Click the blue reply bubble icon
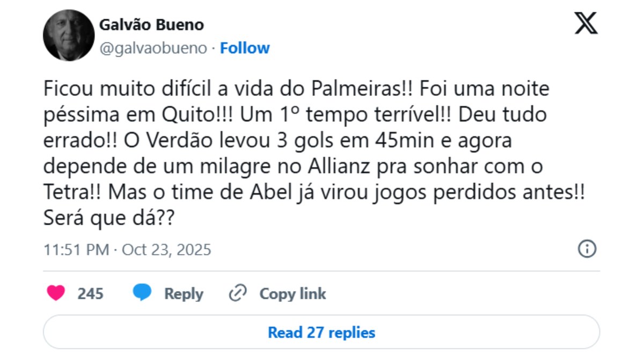644x362 pixels. [x=142, y=293]
